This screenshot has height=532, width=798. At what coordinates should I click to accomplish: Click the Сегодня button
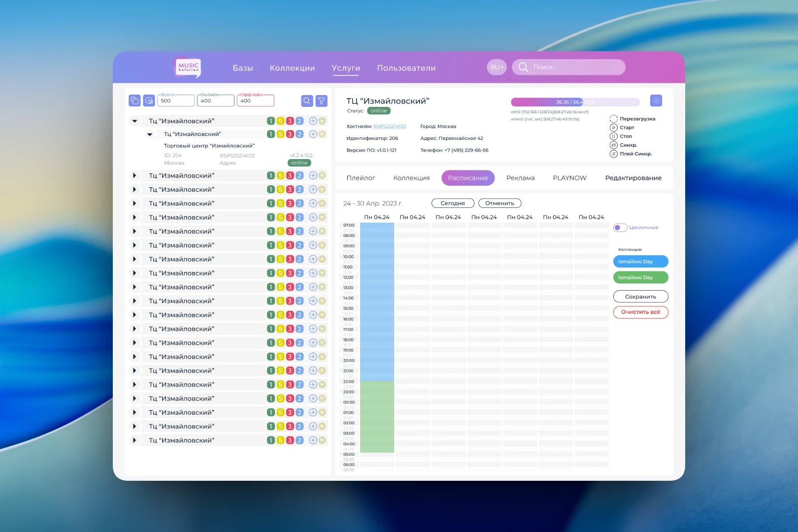453,203
